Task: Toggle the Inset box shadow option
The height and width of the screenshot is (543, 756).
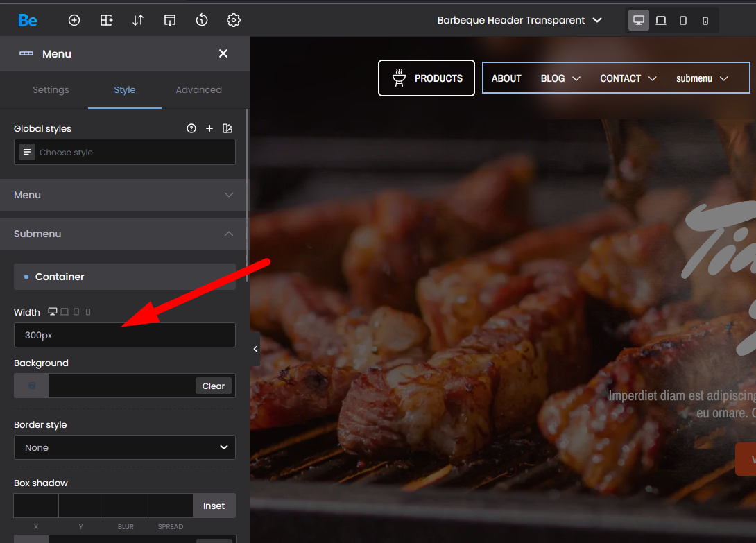Action: point(214,506)
